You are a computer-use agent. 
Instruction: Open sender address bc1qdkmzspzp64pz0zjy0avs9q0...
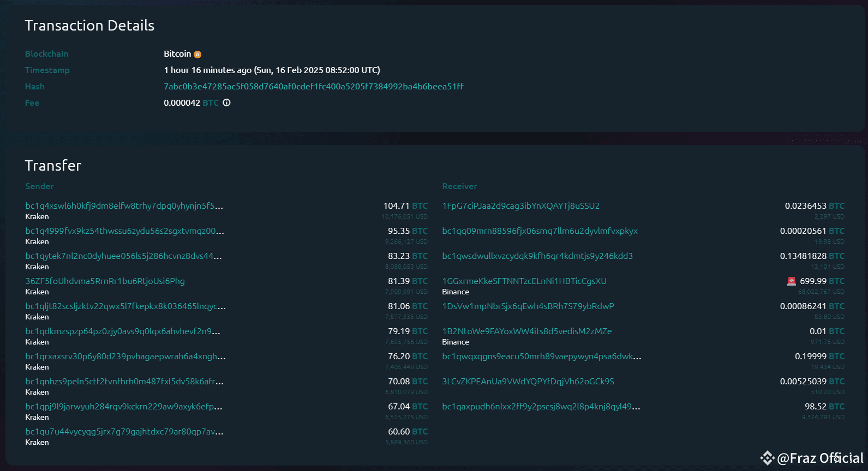123,331
